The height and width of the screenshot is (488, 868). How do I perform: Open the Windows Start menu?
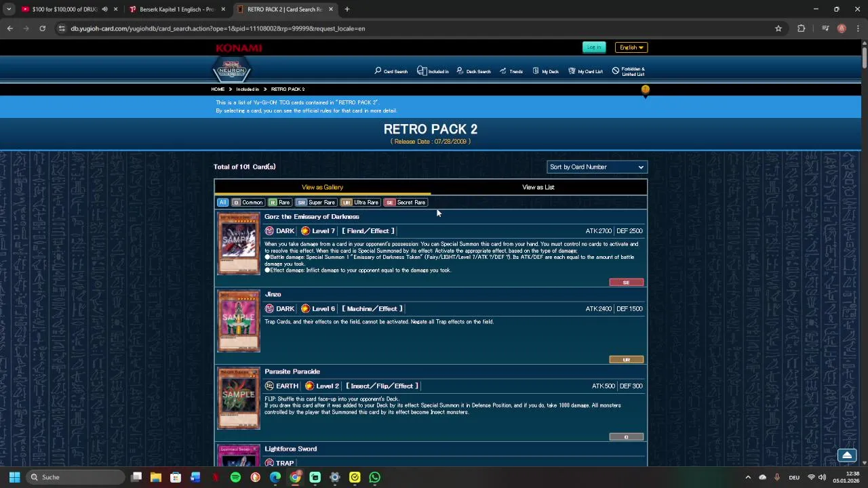point(14,477)
